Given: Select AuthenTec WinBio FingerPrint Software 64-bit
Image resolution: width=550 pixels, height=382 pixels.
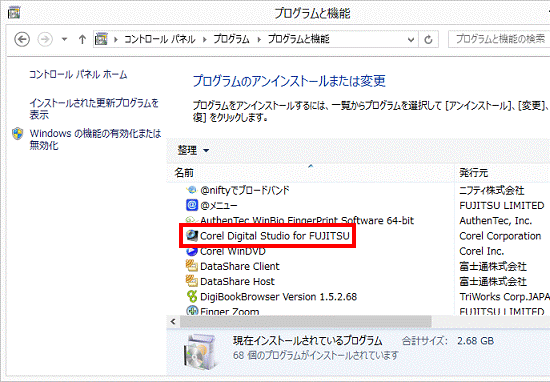Looking at the screenshot, I should [307, 220].
